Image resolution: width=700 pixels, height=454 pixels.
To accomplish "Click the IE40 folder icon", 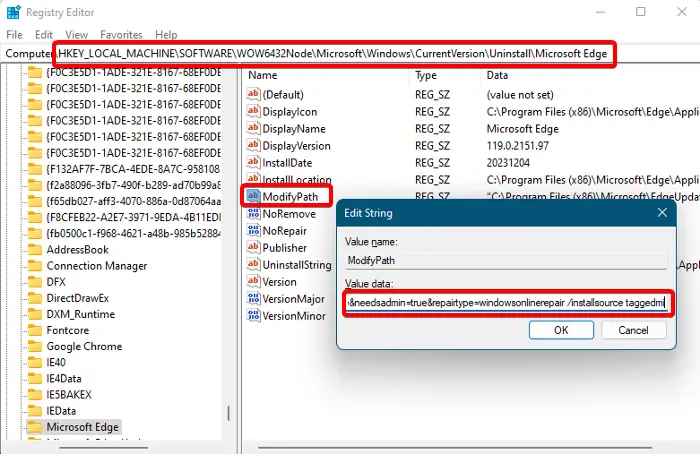I will (34, 362).
